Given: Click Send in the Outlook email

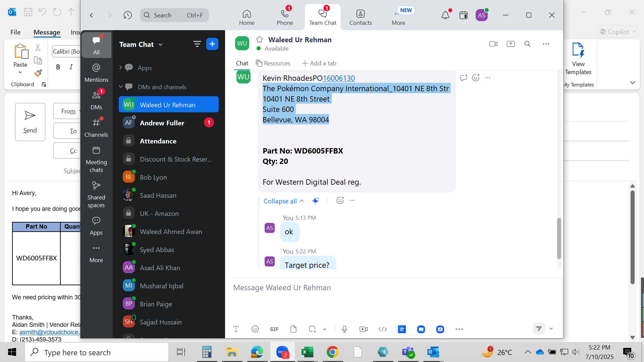Looking at the screenshot, I should click(30, 122).
